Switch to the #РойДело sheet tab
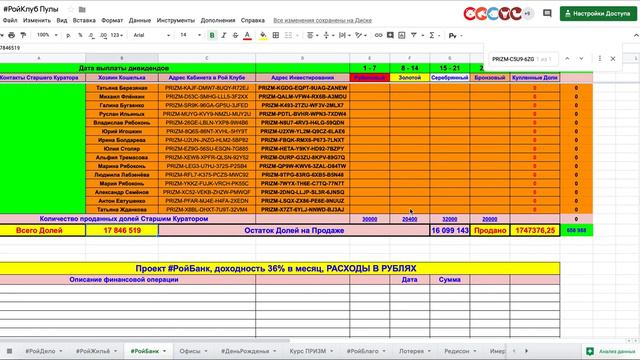This screenshot has height=360, width=640. (x=40, y=351)
